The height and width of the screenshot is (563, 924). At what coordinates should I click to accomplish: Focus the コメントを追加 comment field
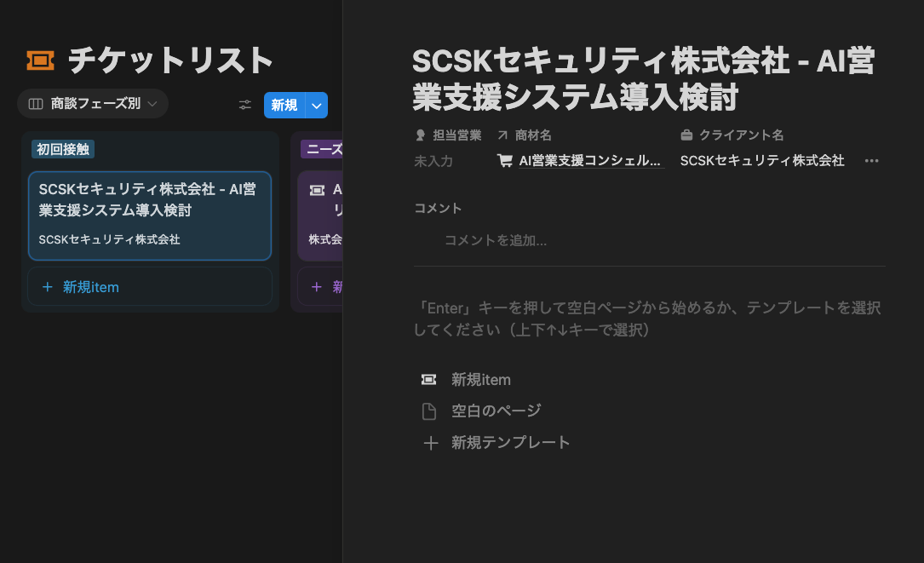(x=496, y=240)
